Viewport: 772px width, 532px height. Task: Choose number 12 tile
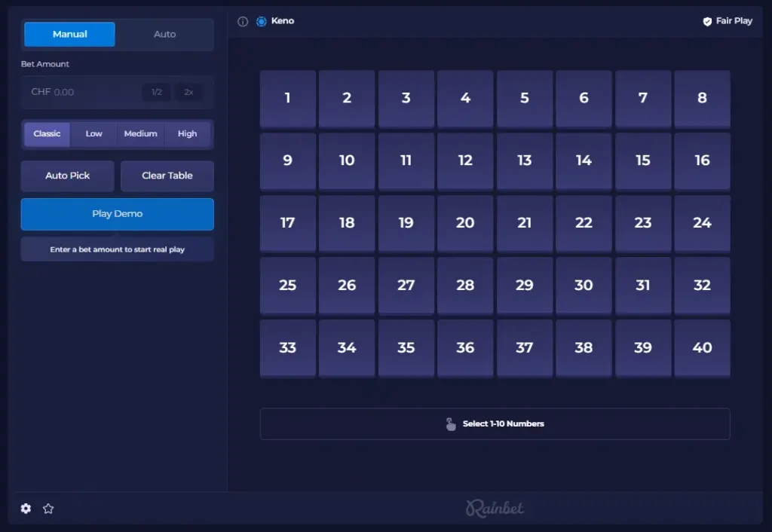coord(465,161)
